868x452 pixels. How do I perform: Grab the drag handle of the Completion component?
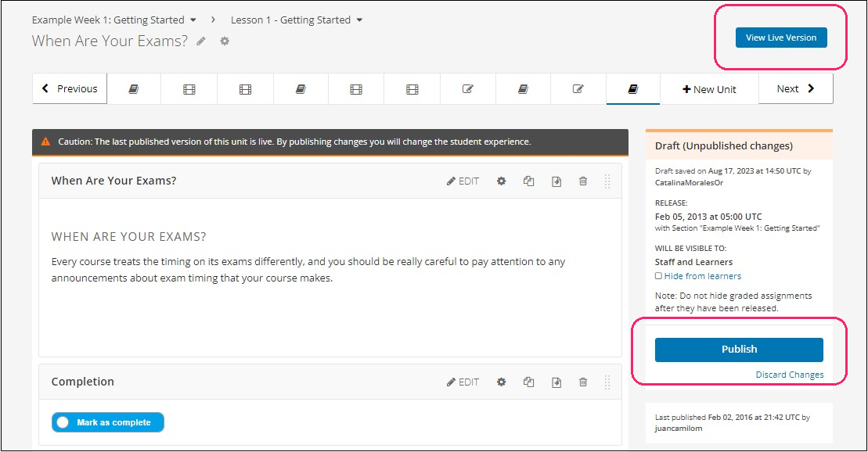coord(607,382)
